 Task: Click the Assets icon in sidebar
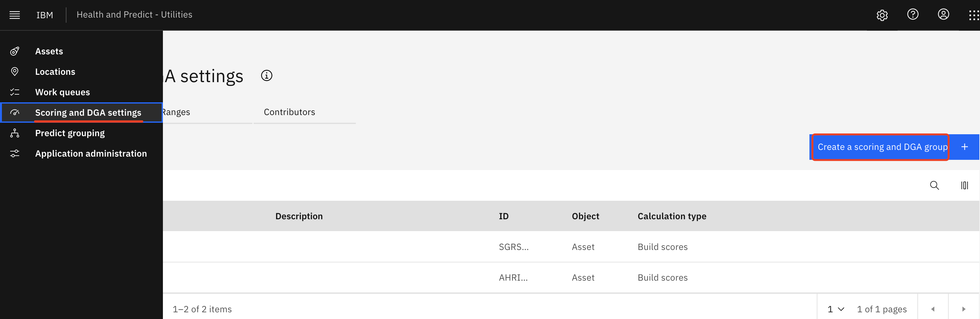click(14, 51)
